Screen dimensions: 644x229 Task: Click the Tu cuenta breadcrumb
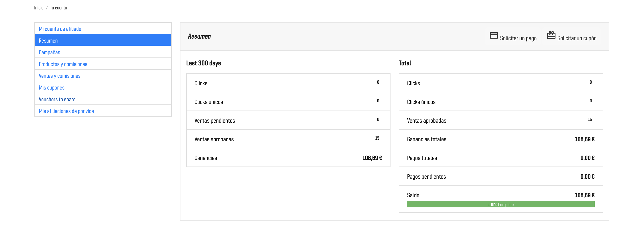pos(59,8)
